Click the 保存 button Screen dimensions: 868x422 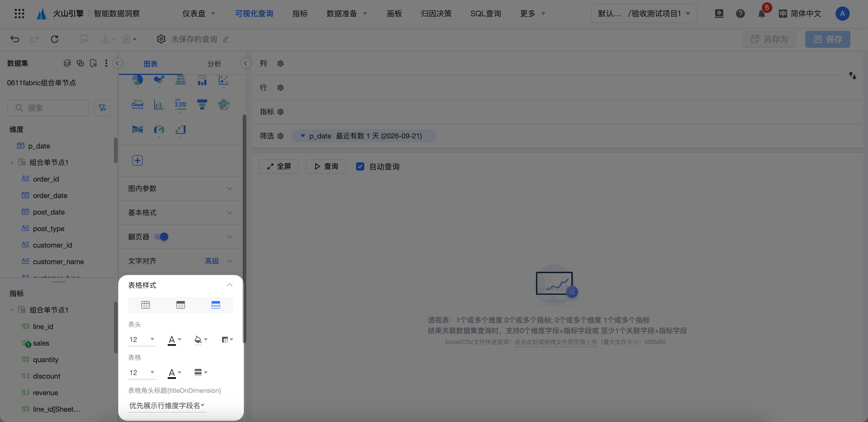pyautogui.click(x=828, y=40)
